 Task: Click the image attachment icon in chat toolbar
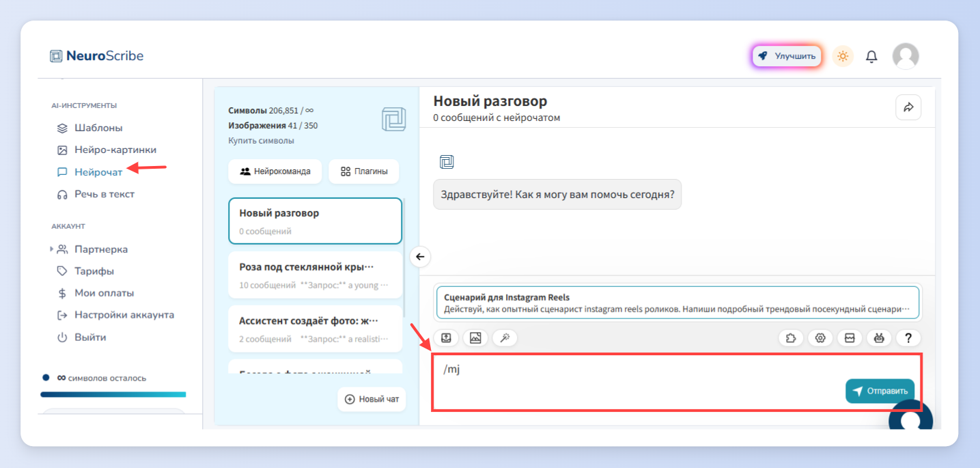(x=475, y=338)
